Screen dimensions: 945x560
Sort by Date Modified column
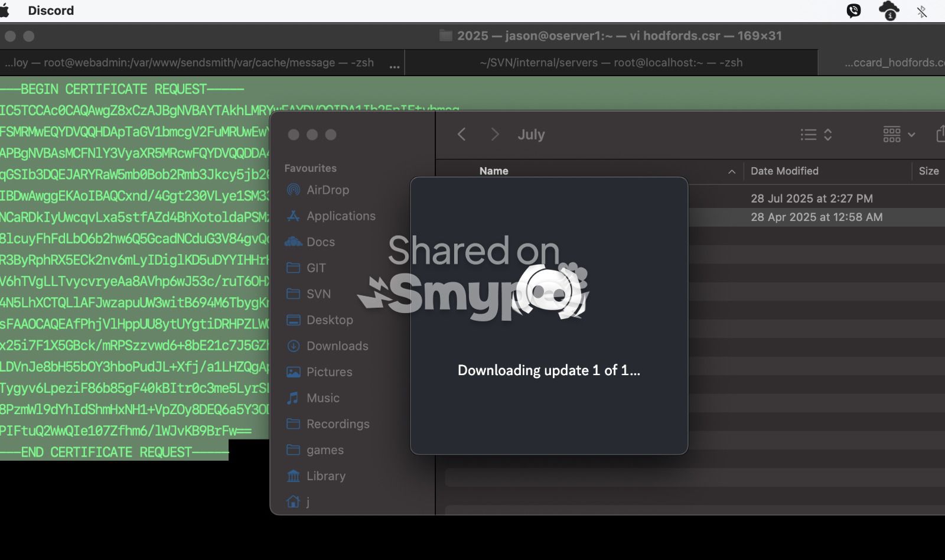point(784,171)
